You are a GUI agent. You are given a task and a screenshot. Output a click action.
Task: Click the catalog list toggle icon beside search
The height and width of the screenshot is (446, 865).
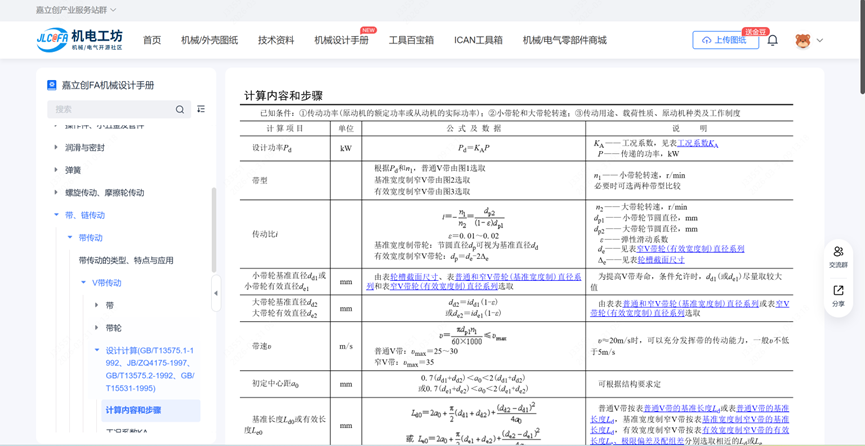click(201, 109)
